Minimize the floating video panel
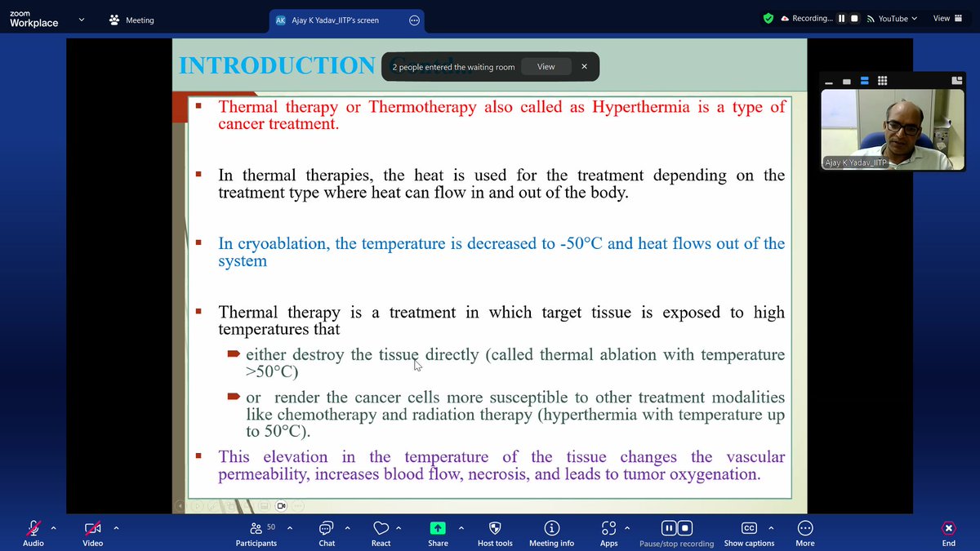Screen dimensions: 980x551 tap(829, 82)
